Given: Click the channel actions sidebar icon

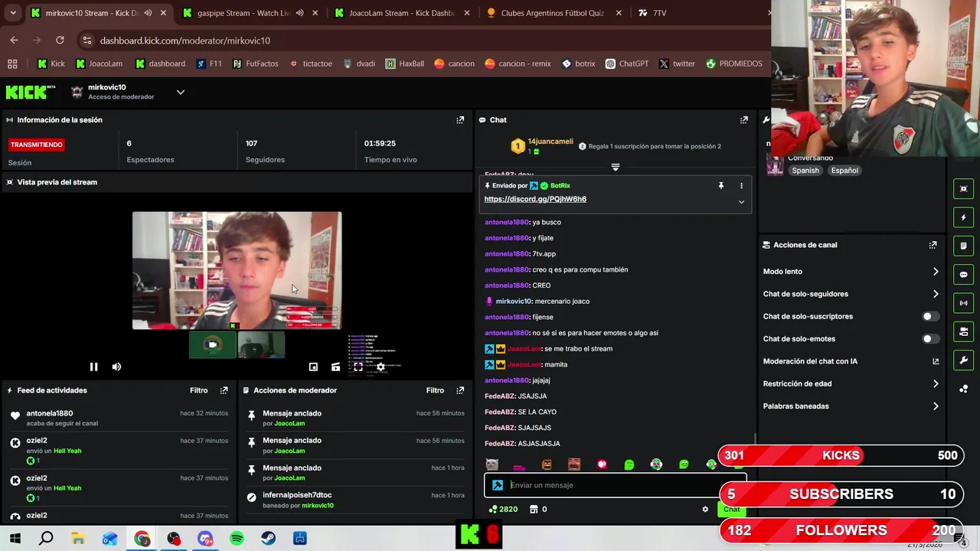Looking at the screenshot, I should click(x=964, y=331).
